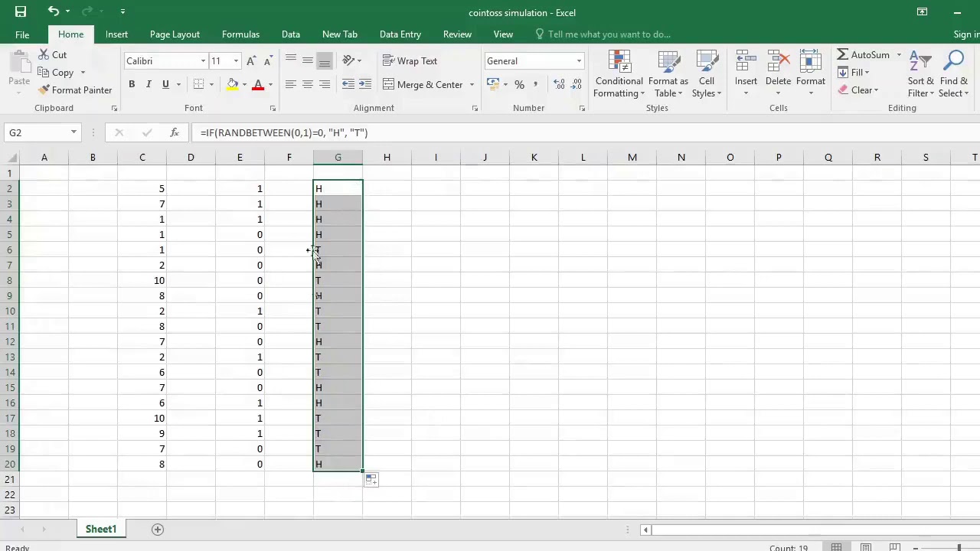This screenshot has width=980, height=551.
Task: Click Format cells icon in Cells group
Action: coord(810,62)
